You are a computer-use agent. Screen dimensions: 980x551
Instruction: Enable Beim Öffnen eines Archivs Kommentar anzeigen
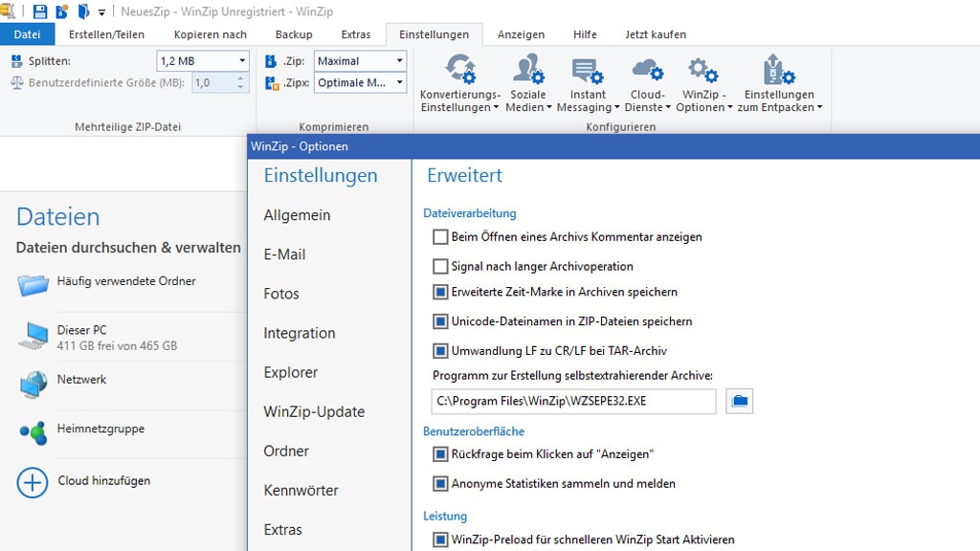440,237
